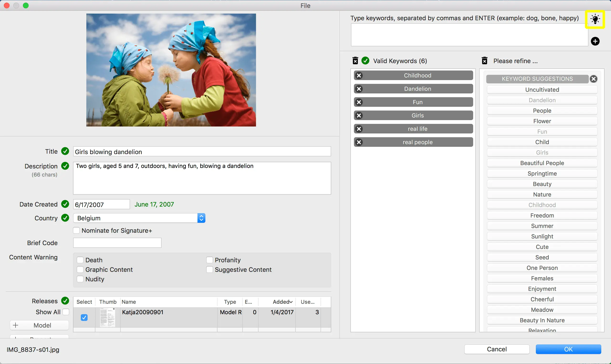Click the plus icon on the Model button

[16, 325]
